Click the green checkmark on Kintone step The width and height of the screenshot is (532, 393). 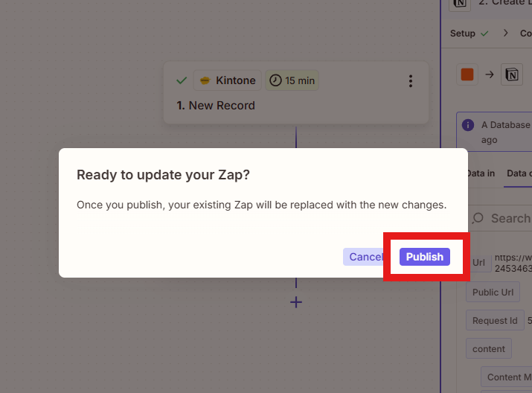pos(182,80)
